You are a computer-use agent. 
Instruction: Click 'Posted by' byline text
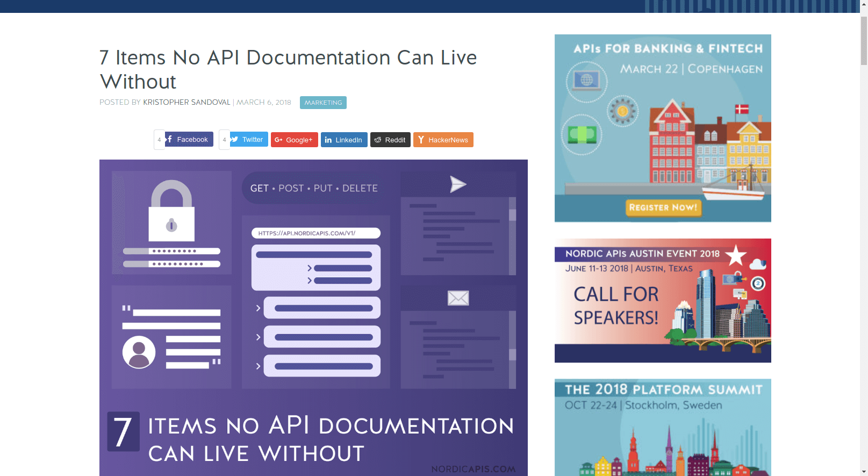tap(120, 102)
